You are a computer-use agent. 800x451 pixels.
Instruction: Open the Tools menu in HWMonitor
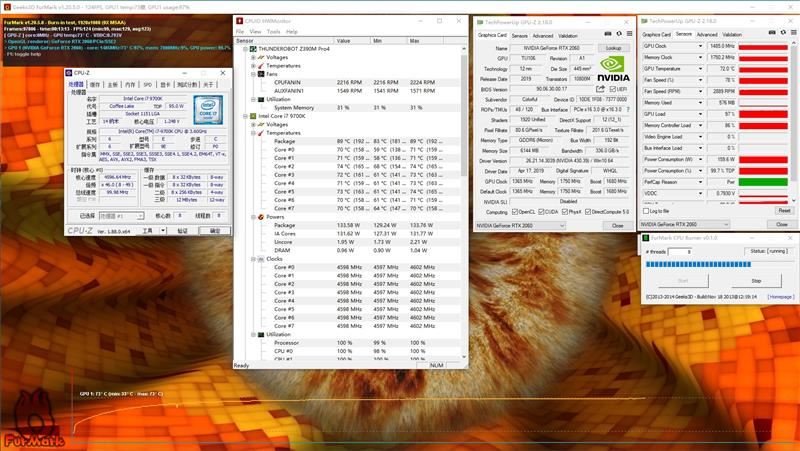click(273, 32)
